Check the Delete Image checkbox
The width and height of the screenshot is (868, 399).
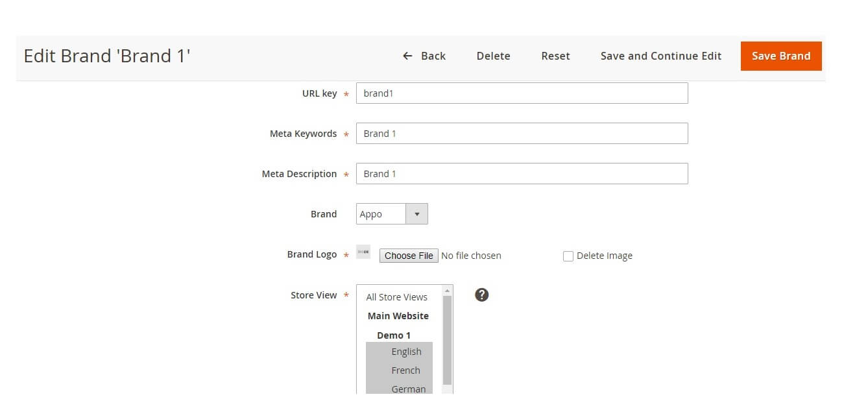tap(568, 256)
